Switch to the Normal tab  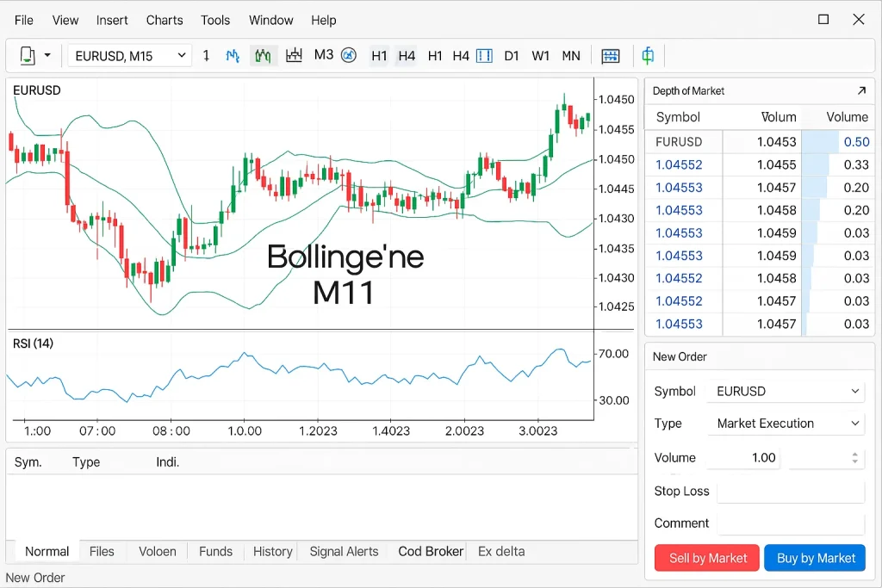[x=47, y=552]
